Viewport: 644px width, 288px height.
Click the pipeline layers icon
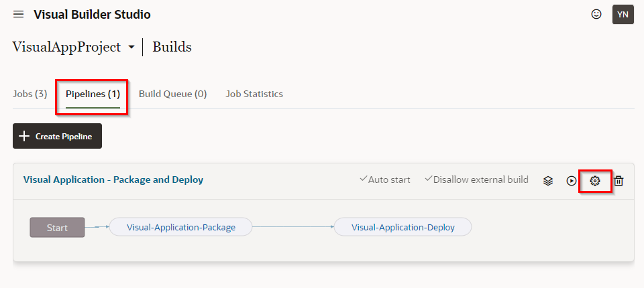pyautogui.click(x=548, y=181)
